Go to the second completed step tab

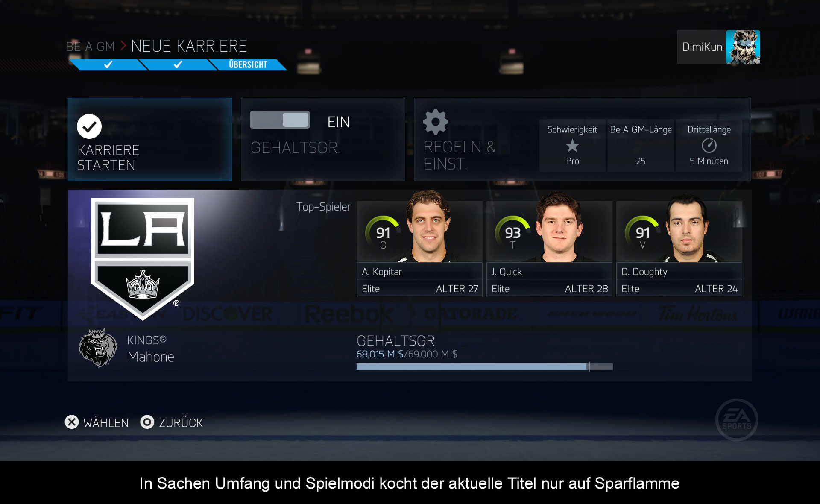(x=178, y=64)
